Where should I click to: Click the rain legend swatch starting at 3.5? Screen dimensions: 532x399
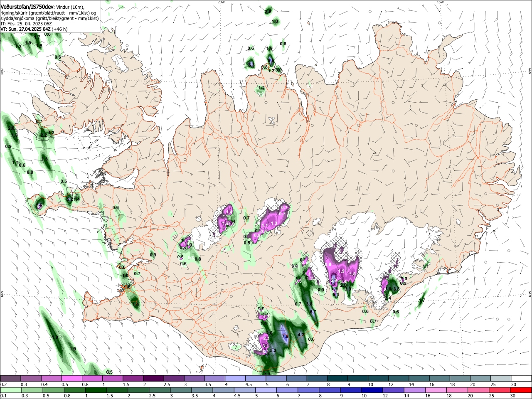click(x=202, y=390)
